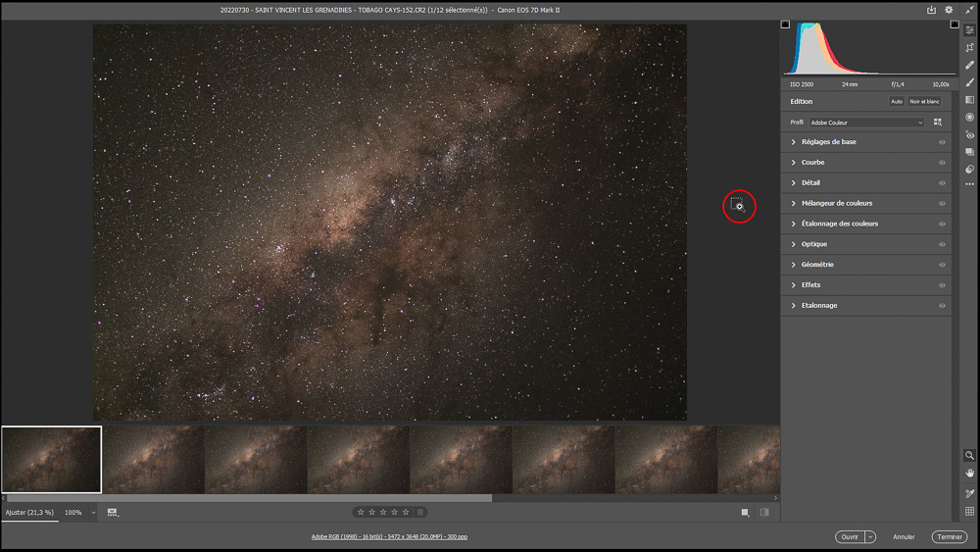Click the Terminer button

(950, 537)
